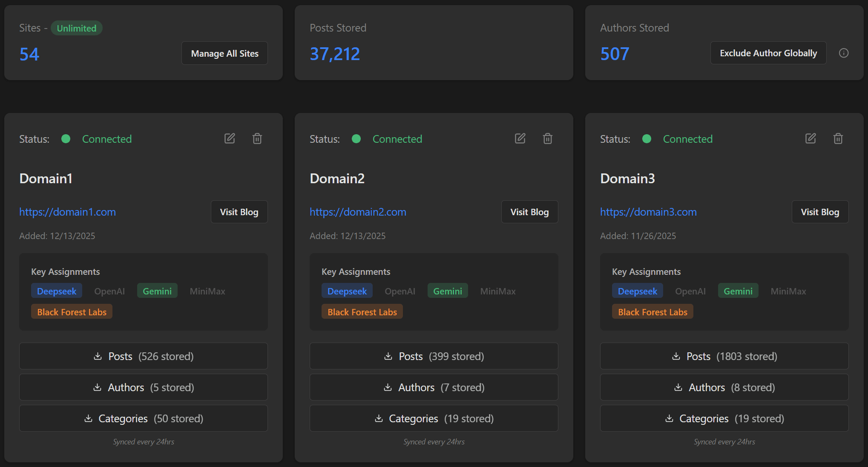
Task: Delete the Domain3 site
Action: (x=838, y=138)
